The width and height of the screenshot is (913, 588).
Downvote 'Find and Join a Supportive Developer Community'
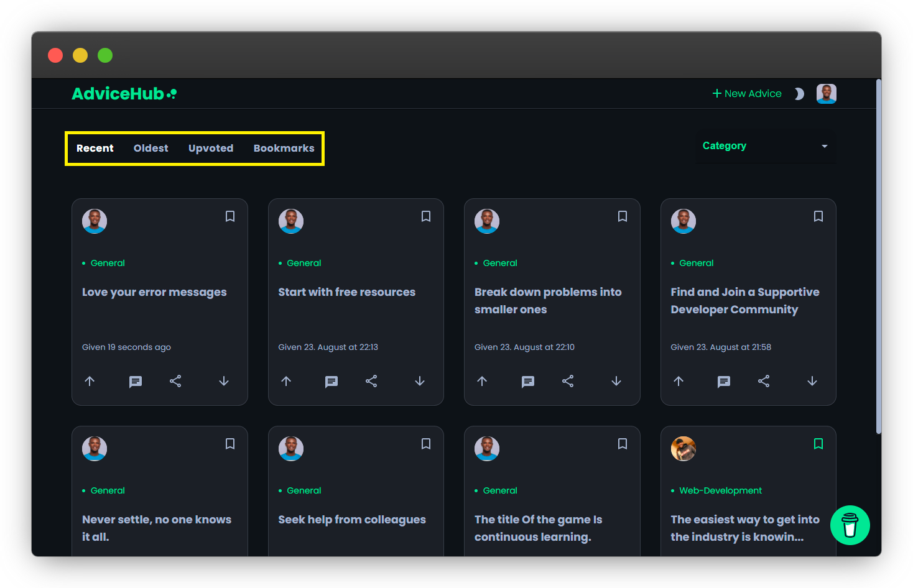812,381
